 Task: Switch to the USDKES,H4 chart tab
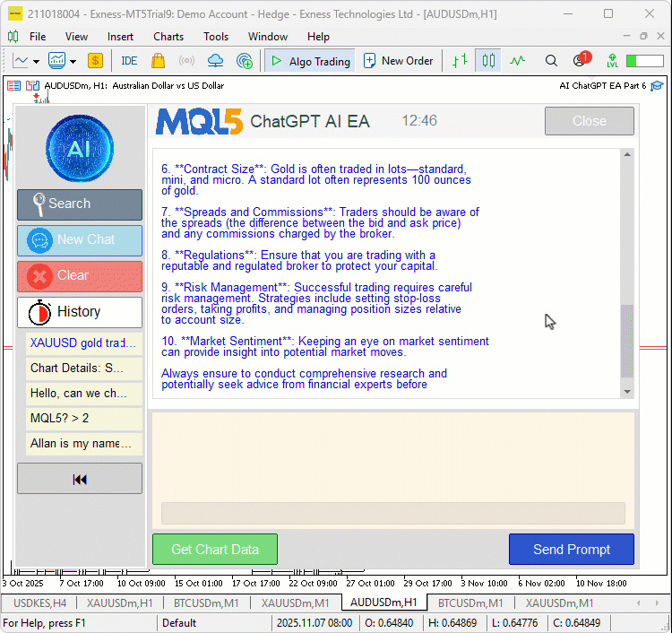pyautogui.click(x=39, y=603)
